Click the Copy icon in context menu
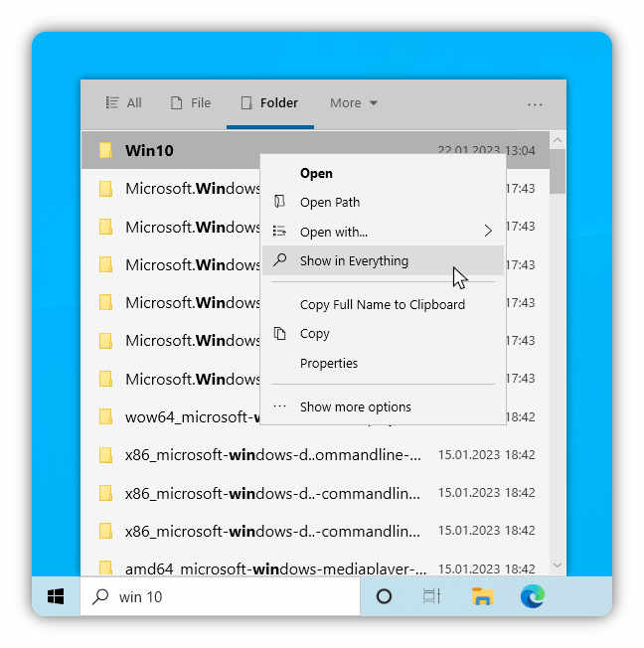 pos(280,333)
